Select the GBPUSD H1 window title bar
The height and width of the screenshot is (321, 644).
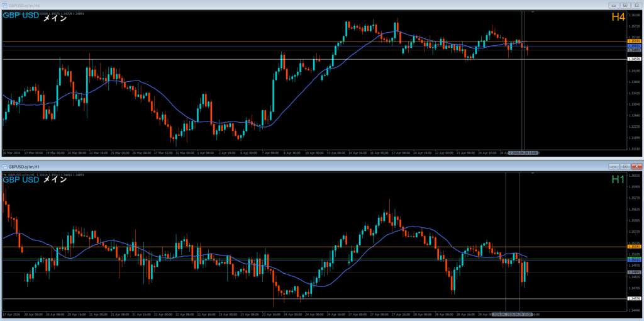pyautogui.click(x=252, y=167)
